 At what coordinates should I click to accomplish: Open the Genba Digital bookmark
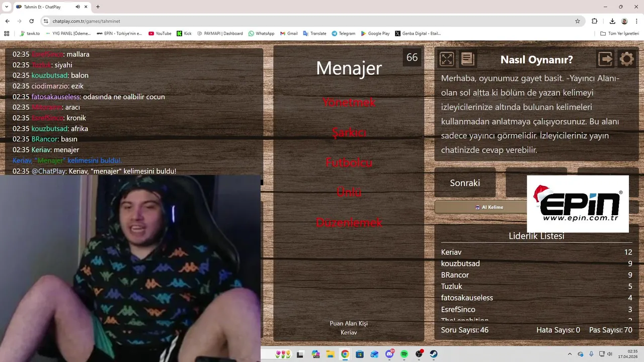(418, 34)
